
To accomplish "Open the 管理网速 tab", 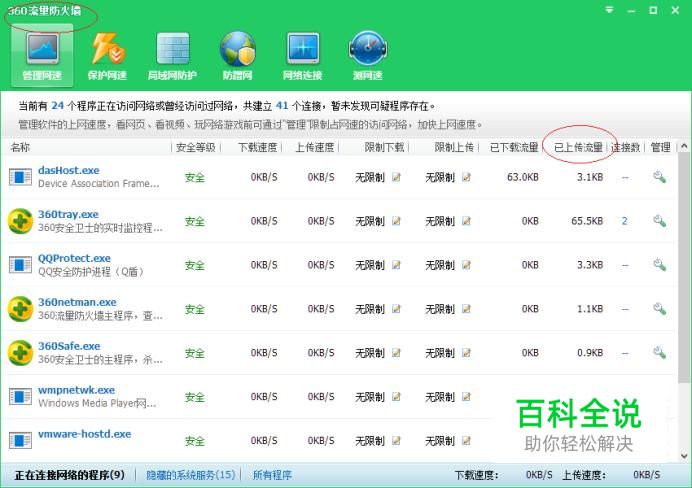I will pos(42,56).
